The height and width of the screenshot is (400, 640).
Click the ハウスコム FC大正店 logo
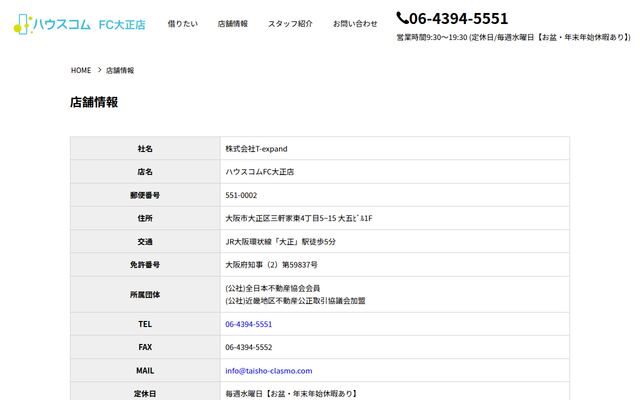click(80, 24)
